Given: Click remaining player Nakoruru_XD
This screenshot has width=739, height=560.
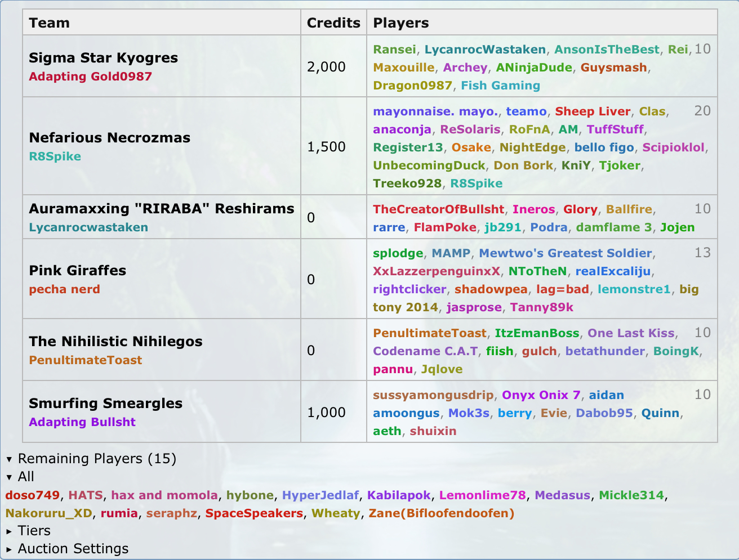Looking at the screenshot, I should click(x=49, y=513).
